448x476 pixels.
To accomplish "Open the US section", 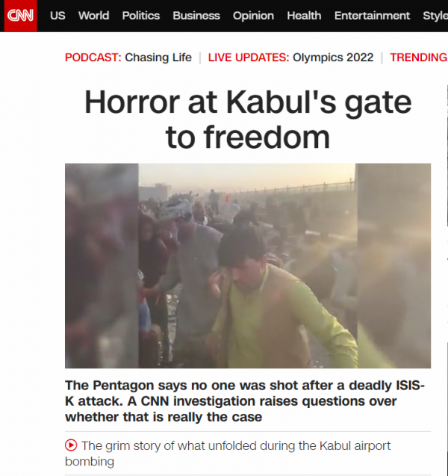I will tap(57, 16).
